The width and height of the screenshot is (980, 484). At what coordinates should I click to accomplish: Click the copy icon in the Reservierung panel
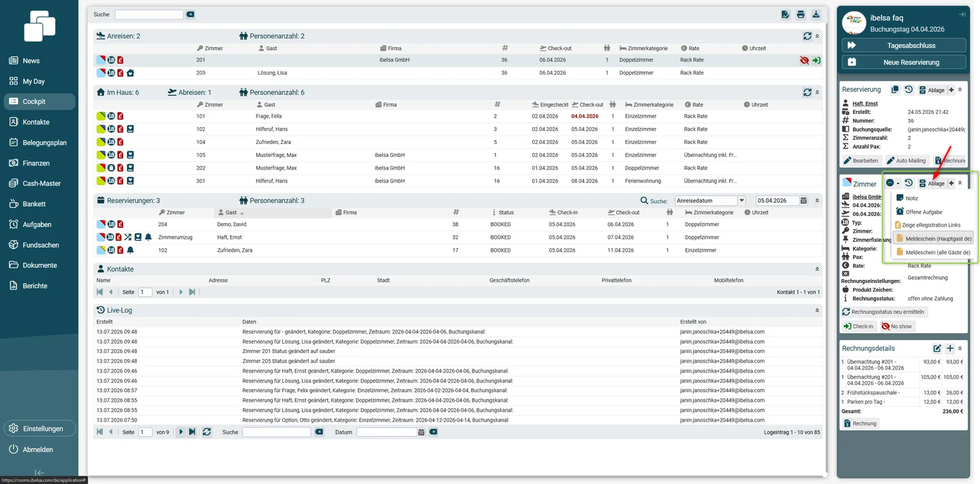pyautogui.click(x=895, y=89)
